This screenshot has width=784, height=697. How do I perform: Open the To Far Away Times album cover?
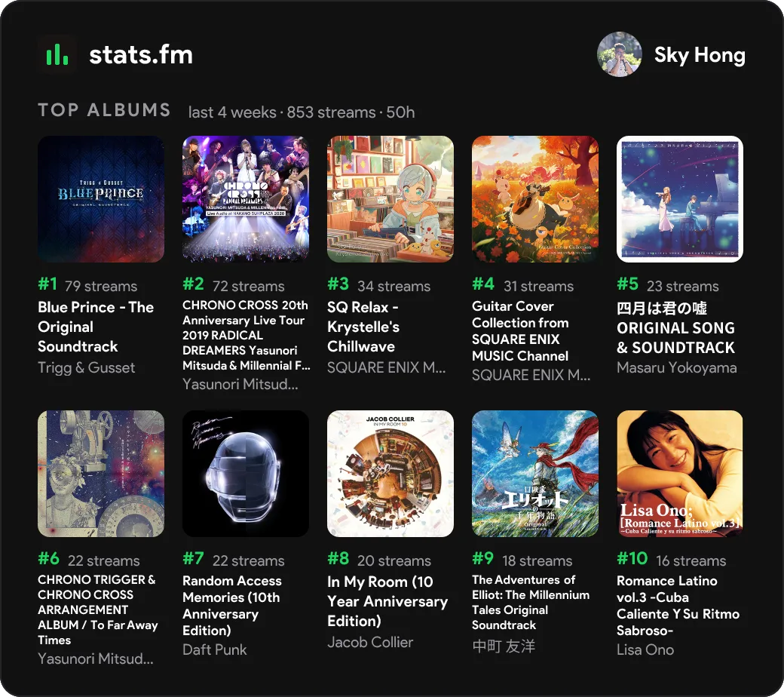pos(101,474)
